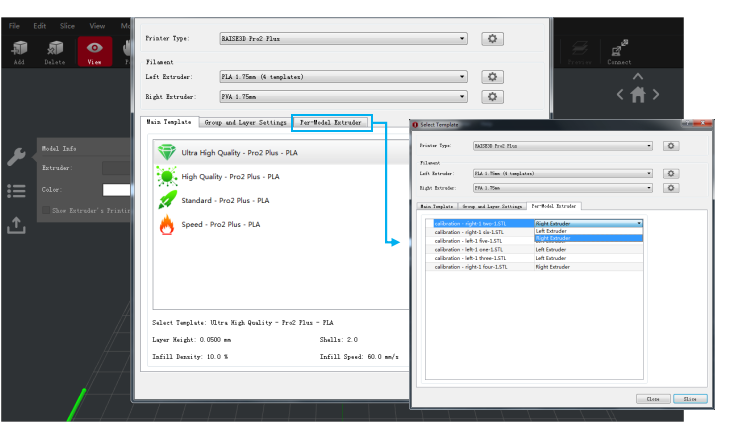Click Right Extruder cell in right-1 four row
The image size is (739, 424).
point(588,267)
